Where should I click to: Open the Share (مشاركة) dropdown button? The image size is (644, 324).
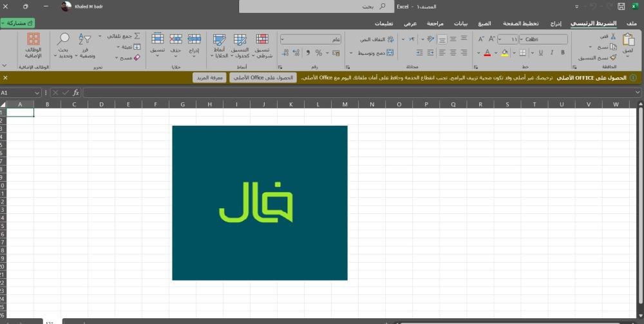[x=17, y=23]
